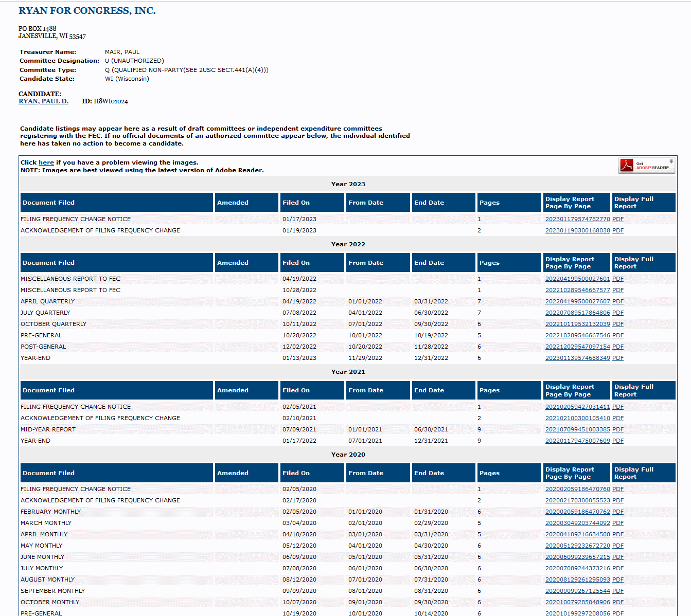Select the 'OCTOBER QUARTERLY' row label

54,324
